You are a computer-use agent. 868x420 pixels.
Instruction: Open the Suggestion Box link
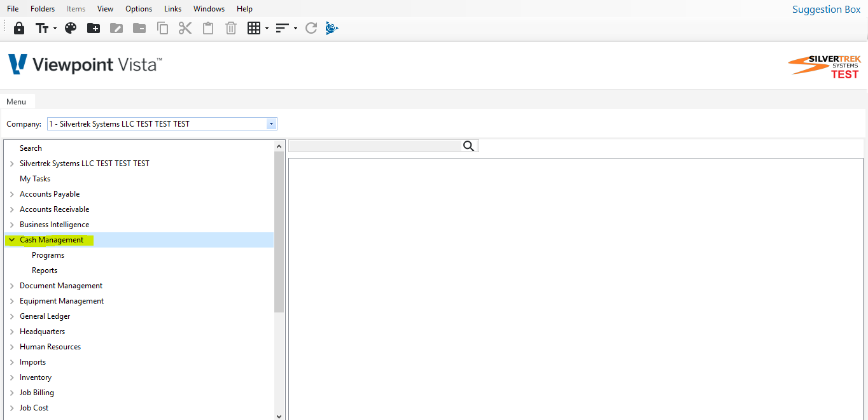(826, 10)
